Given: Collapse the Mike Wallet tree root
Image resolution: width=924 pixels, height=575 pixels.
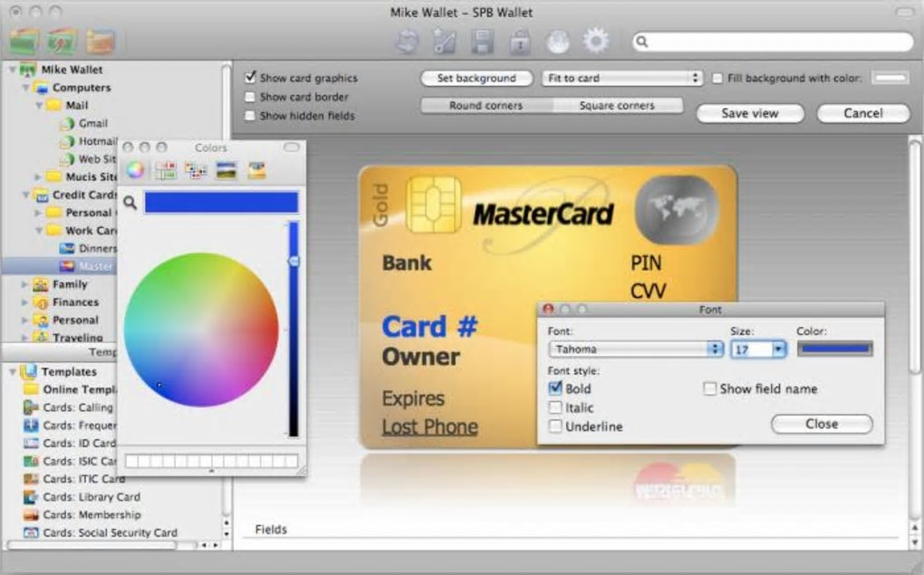Looking at the screenshot, I should 13,70.
